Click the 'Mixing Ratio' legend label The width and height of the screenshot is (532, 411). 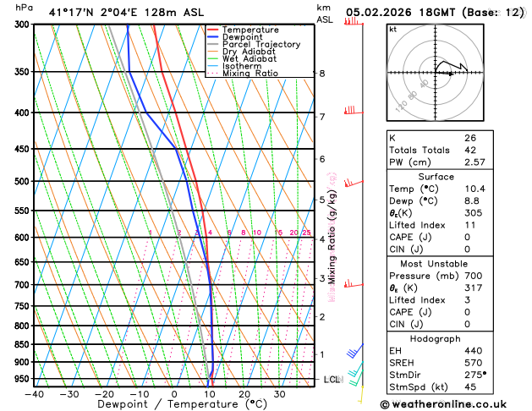(250, 74)
